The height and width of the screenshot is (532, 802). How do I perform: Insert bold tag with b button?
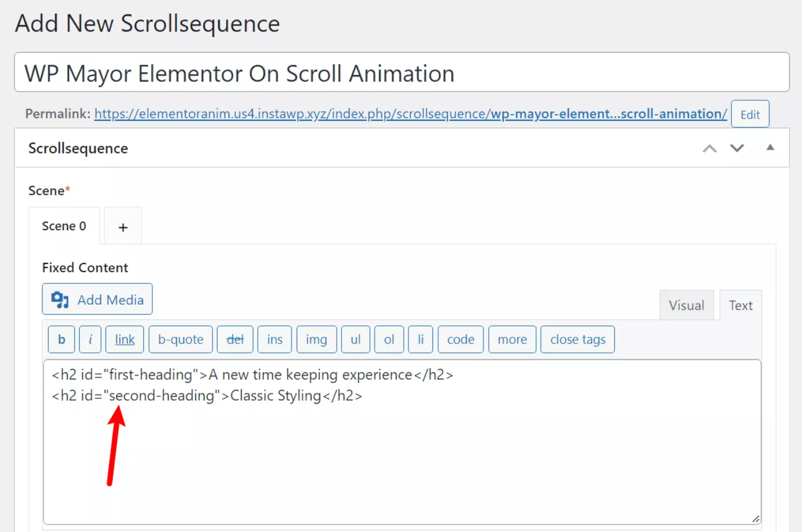(61, 340)
